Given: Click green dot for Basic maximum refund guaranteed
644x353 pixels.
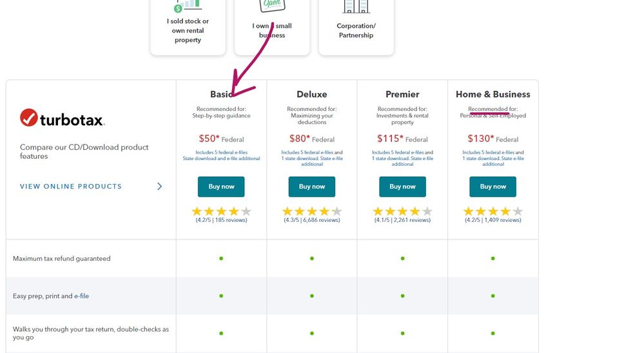Looking at the screenshot, I should 221,259.
